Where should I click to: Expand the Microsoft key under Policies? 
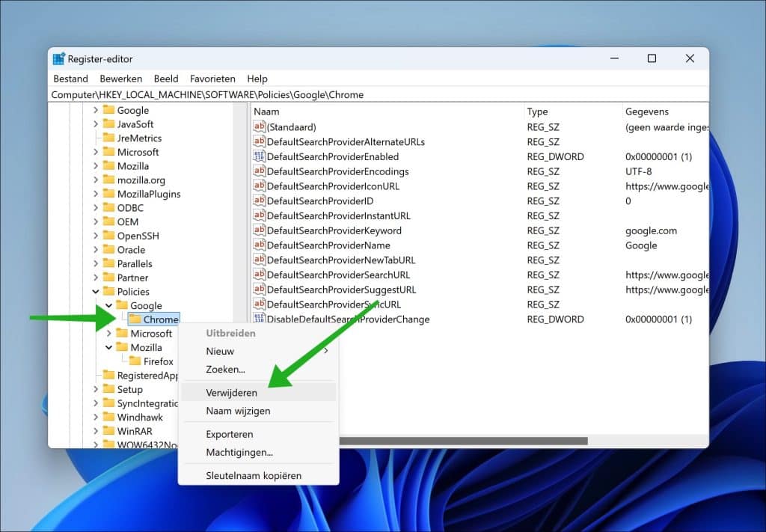(109, 333)
